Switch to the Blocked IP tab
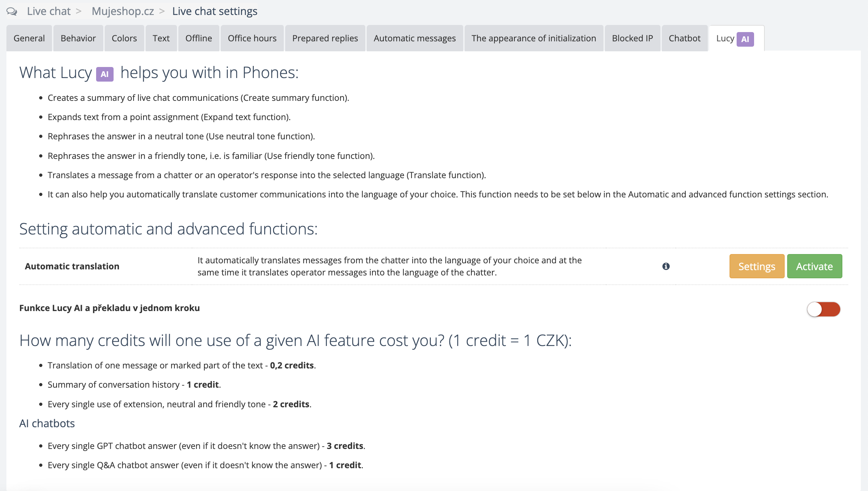868x491 pixels. [632, 38]
